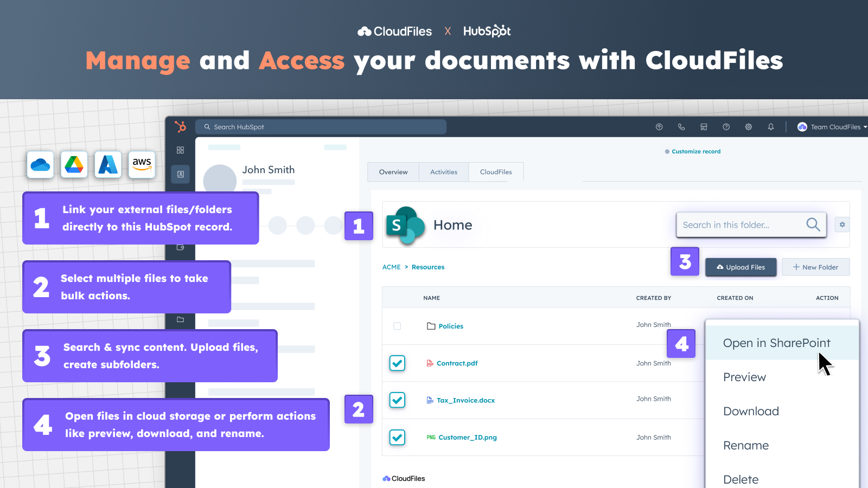Open HubSpot settings via the gear icon
Image resolution: width=868 pixels, height=488 pixels.
[x=748, y=126]
